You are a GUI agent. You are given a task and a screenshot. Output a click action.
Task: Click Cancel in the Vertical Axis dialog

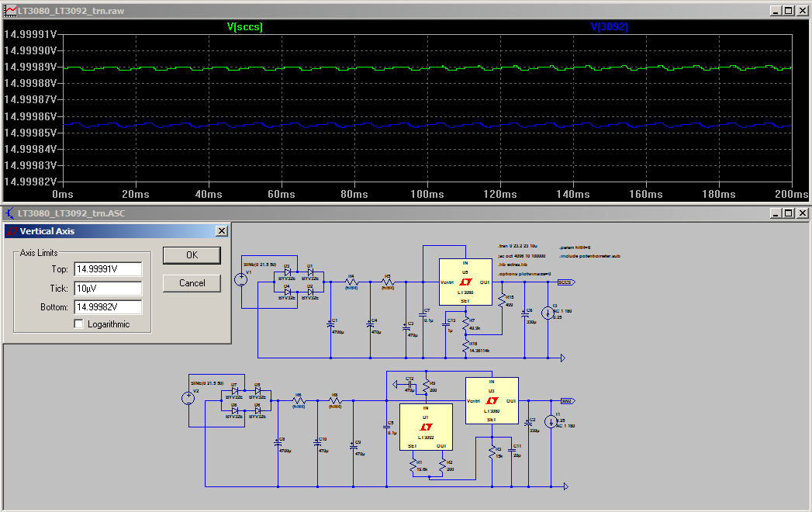tap(192, 283)
